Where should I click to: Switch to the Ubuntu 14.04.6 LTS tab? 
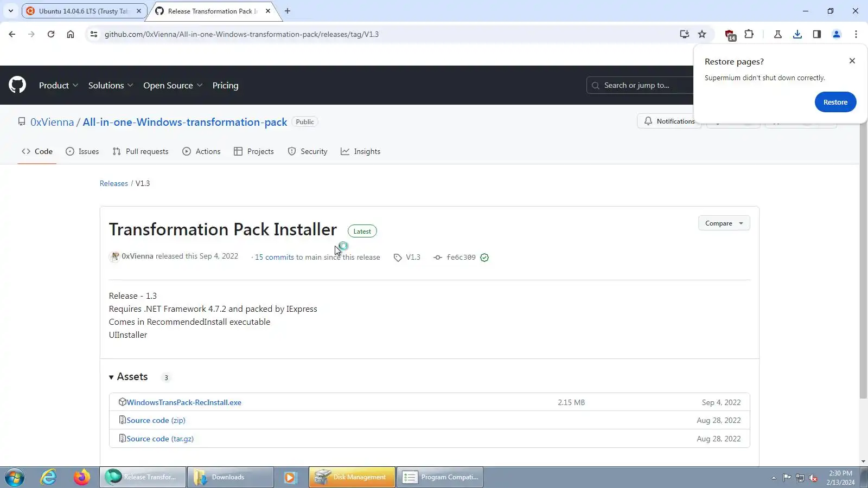84,11
